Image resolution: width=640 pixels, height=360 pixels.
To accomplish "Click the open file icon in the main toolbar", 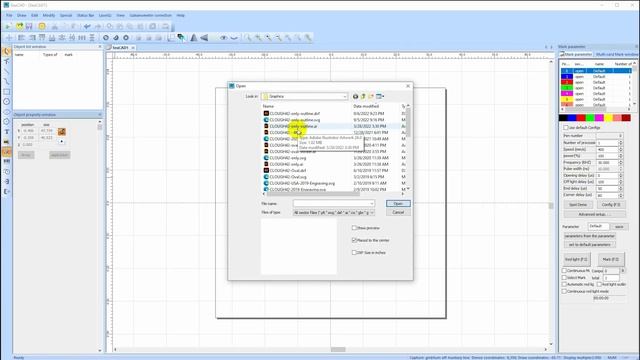I will pos(19,26).
